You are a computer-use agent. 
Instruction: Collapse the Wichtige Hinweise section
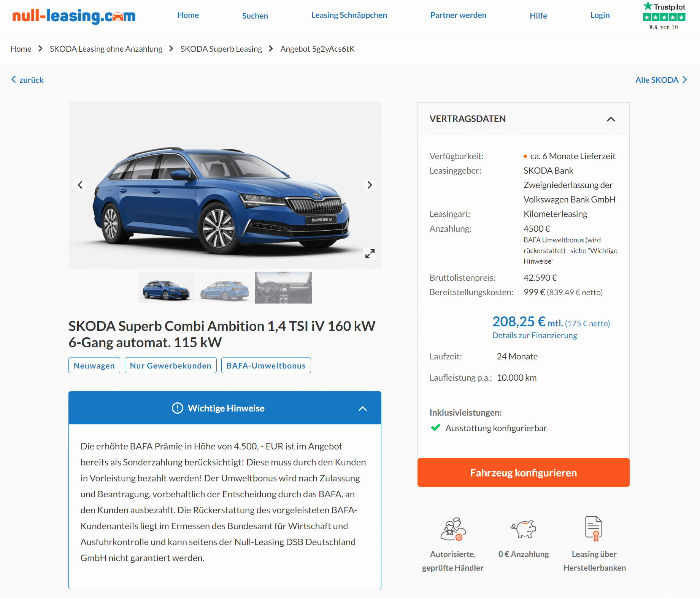coord(363,408)
